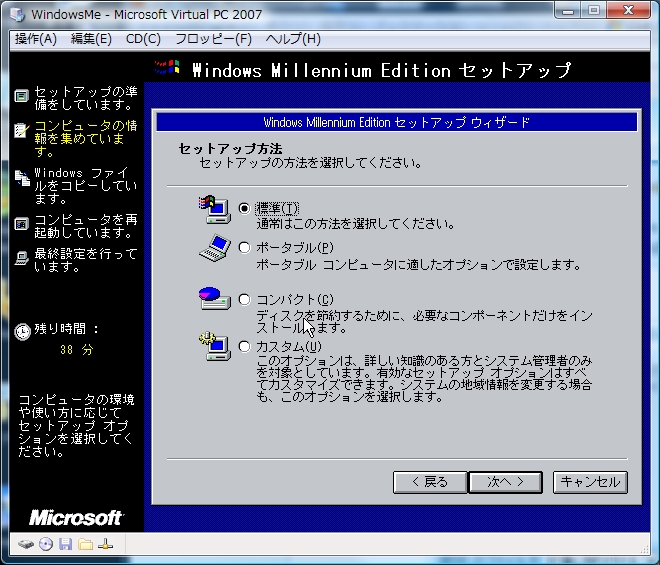
Task: Click the 次へ > next button
Action: click(x=505, y=482)
